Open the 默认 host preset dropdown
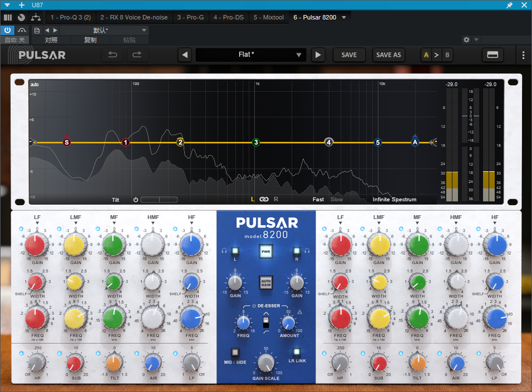The height and width of the screenshot is (392, 532). click(104, 31)
